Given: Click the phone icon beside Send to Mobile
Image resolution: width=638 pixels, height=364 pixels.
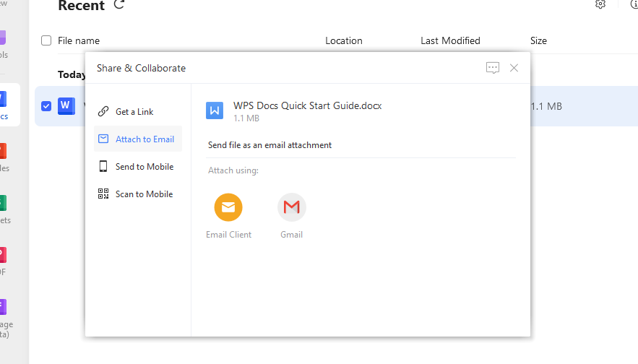Looking at the screenshot, I should pos(103,166).
